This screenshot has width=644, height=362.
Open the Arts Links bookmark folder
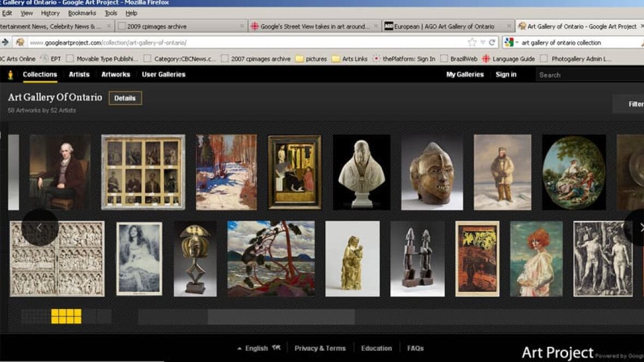(x=349, y=59)
